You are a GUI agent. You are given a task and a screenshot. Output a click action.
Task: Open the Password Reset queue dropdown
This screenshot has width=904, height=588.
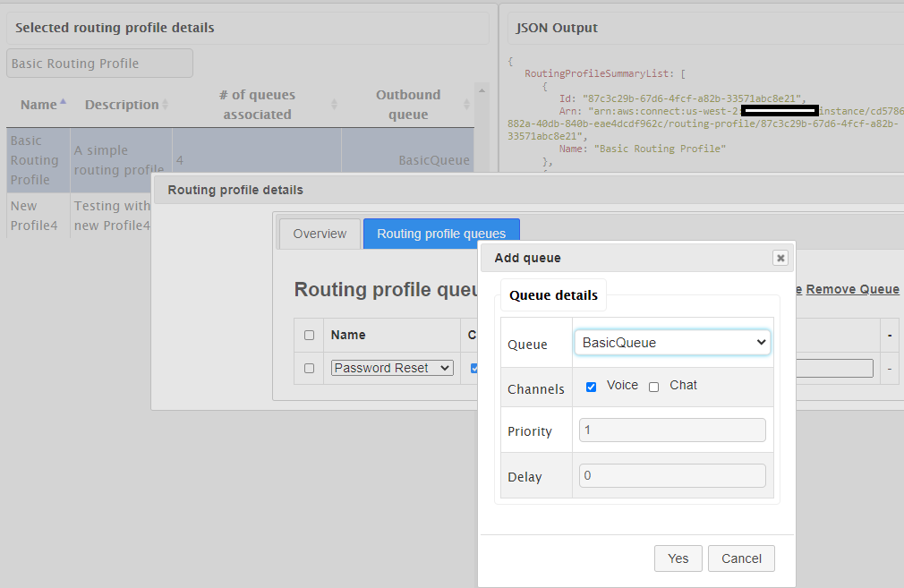click(x=392, y=368)
